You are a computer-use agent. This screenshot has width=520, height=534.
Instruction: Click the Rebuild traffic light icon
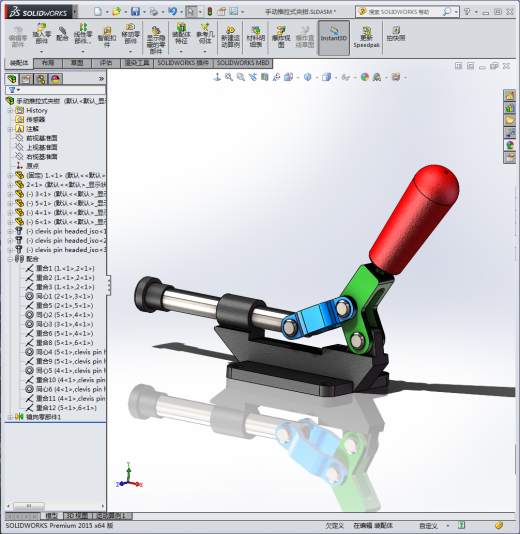(x=210, y=12)
